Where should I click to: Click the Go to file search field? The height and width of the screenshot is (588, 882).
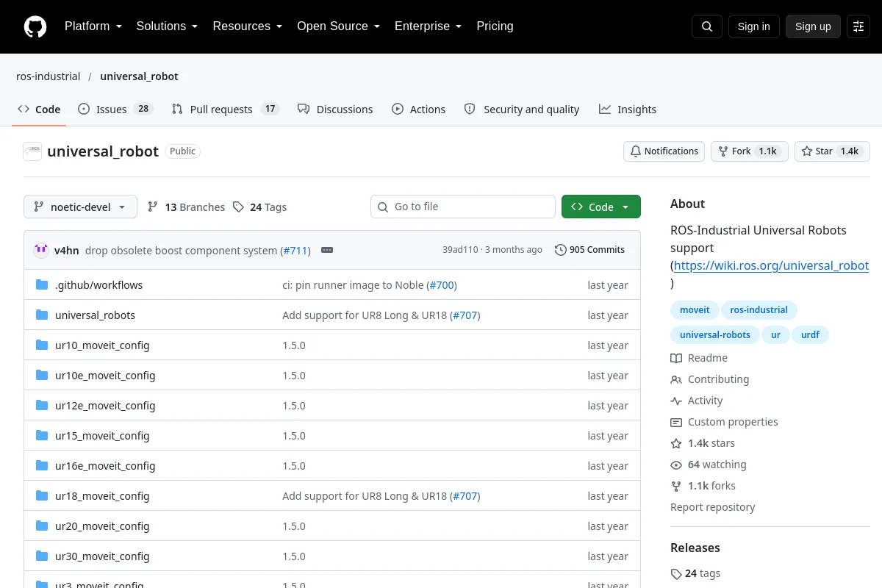pos(463,207)
